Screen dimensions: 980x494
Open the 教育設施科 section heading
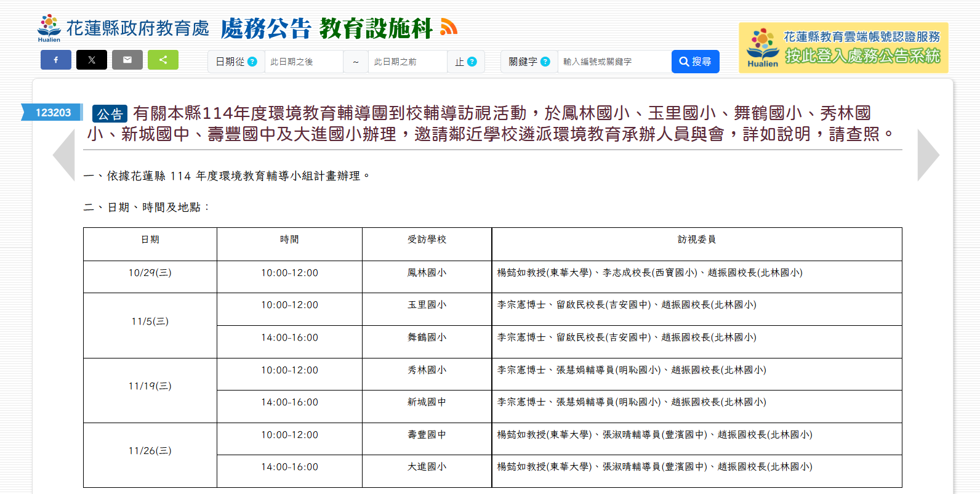[x=376, y=28]
